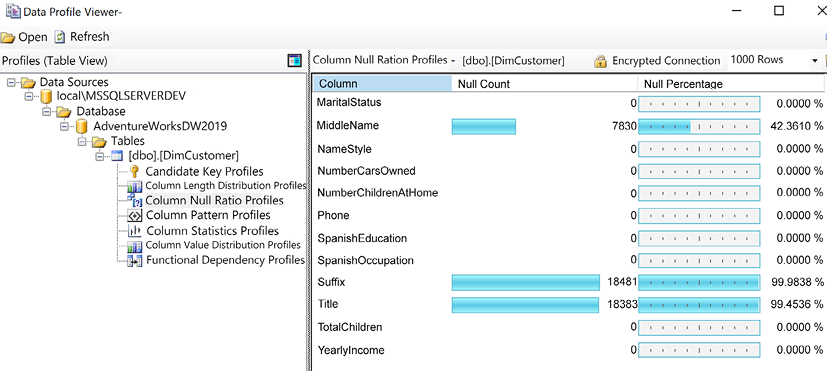Image resolution: width=827 pixels, height=371 pixels.
Task: Collapse the [dbo].[DimCustomer] table node
Action: (x=100, y=156)
